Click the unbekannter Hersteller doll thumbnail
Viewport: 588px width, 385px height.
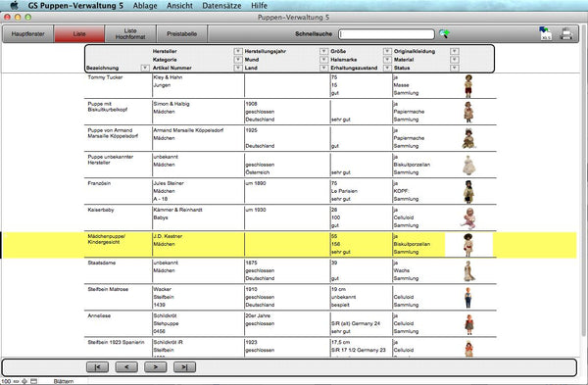(468, 165)
